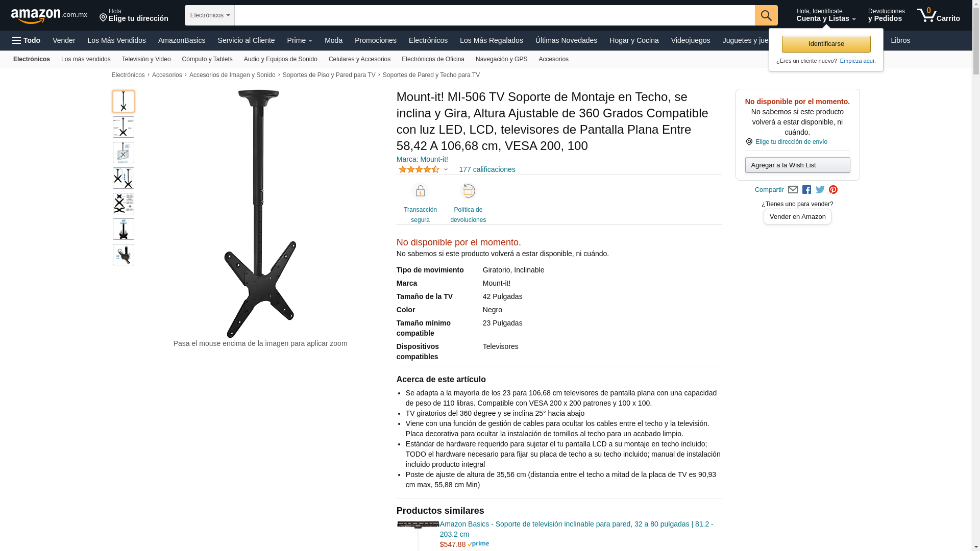The width and height of the screenshot is (980, 551).
Task: Open the shopping cart icon
Action: (x=938, y=15)
